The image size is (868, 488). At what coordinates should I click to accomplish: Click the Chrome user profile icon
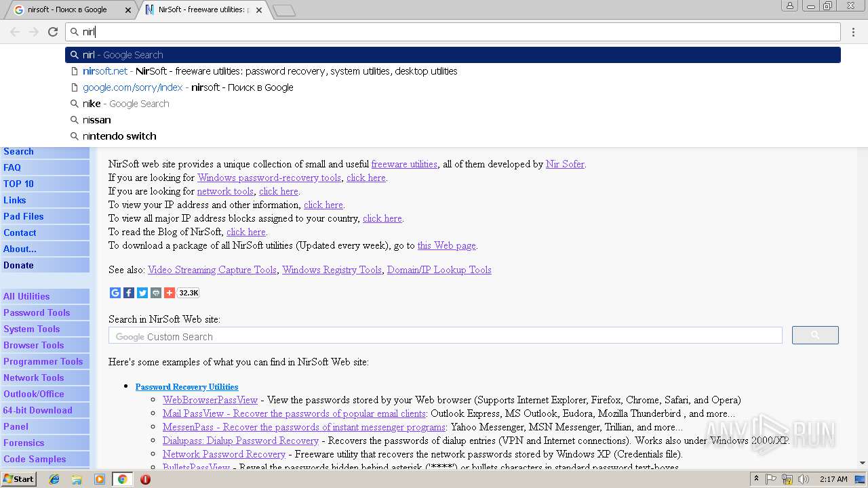tap(789, 5)
